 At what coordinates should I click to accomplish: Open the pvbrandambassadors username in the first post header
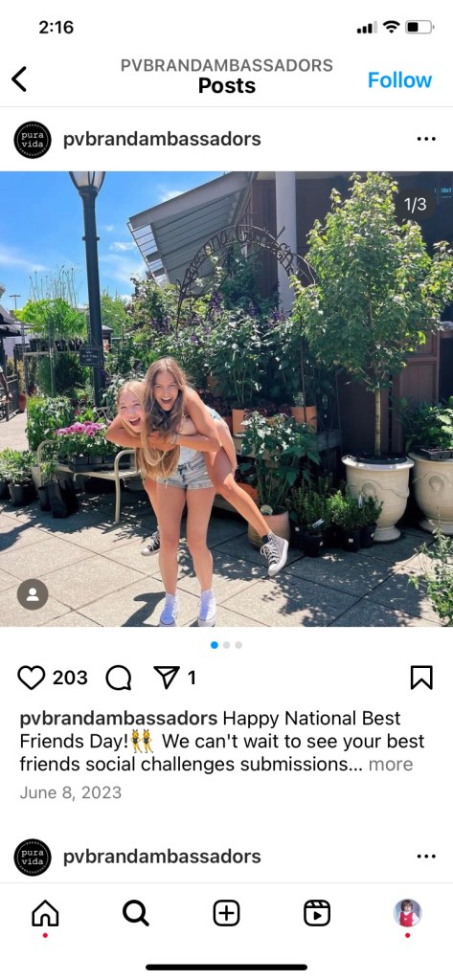coord(162,139)
